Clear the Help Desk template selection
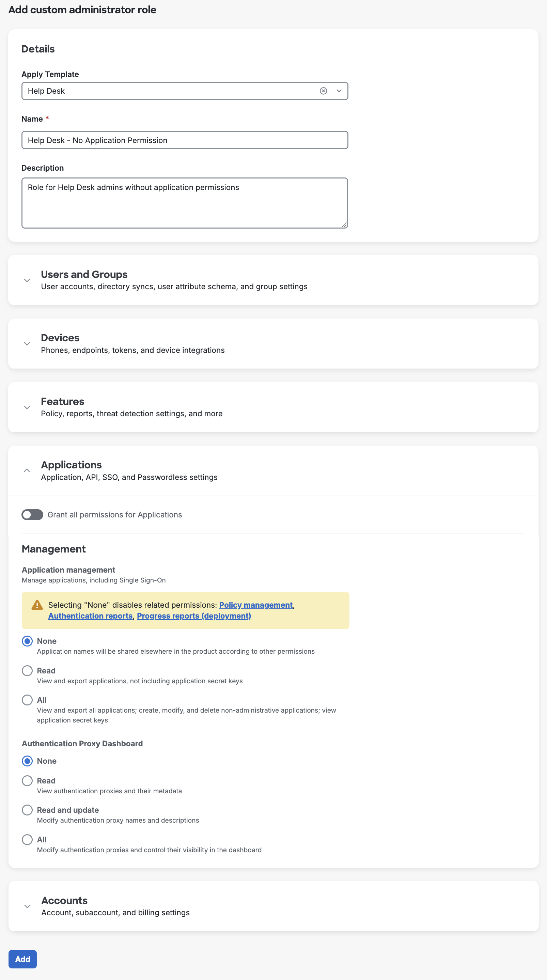Screen dimensions: 547x980 click(323, 91)
